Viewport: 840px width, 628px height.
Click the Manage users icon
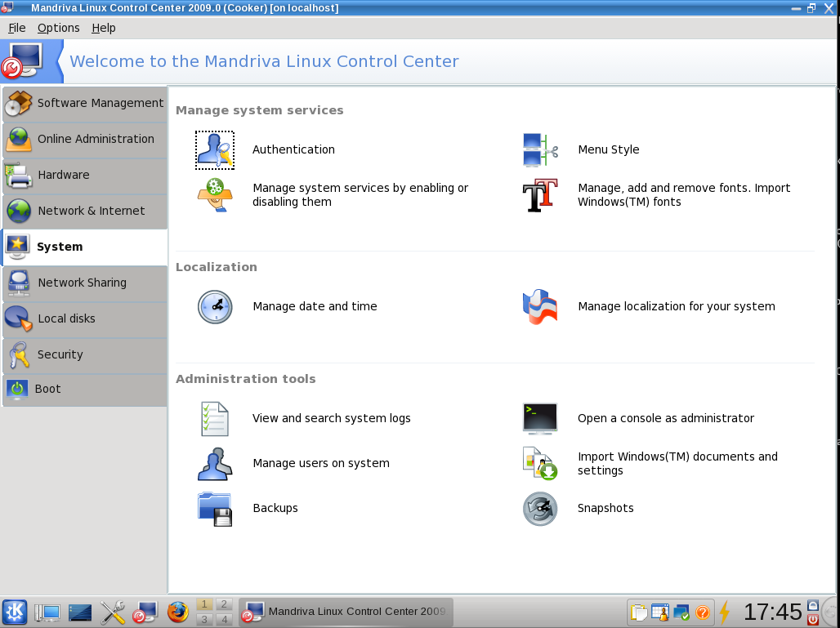coord(215,464)
